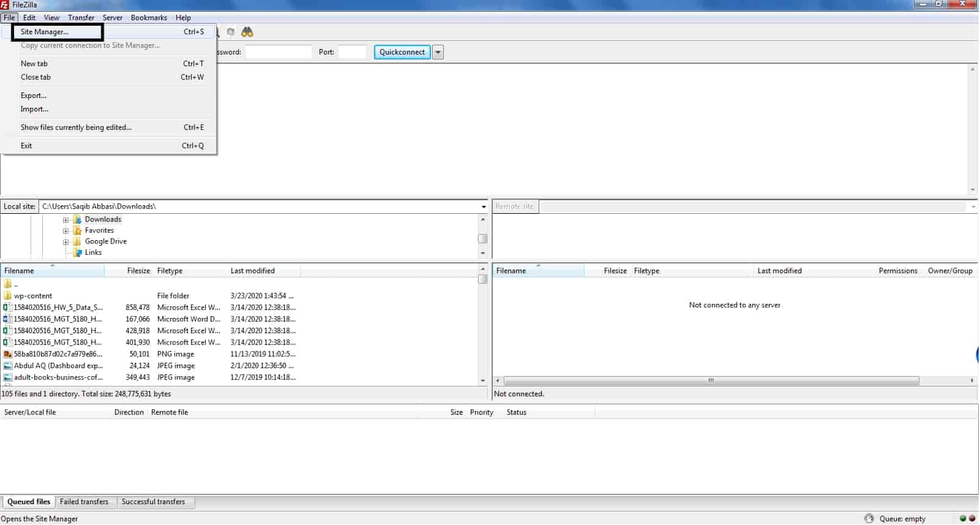Open the View menu
The image size is (980, 525).
(51, 17)
